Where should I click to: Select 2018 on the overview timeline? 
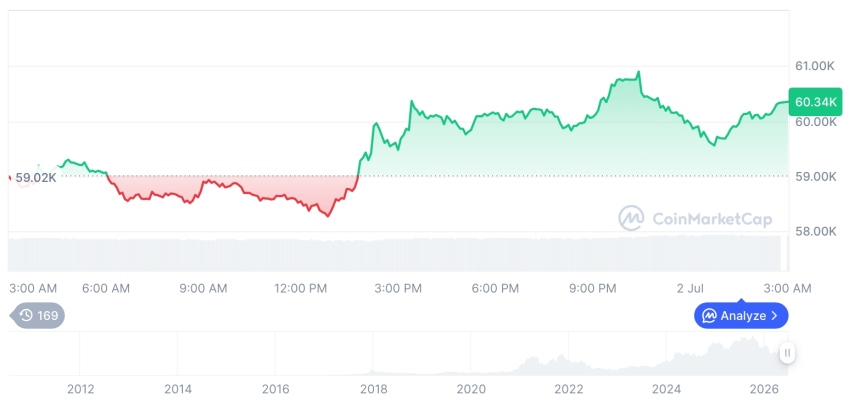pos(373,389)
